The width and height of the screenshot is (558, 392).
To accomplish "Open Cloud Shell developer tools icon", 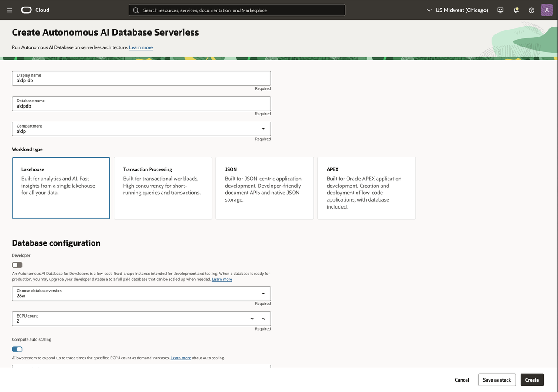I will (x=500, y=10).
